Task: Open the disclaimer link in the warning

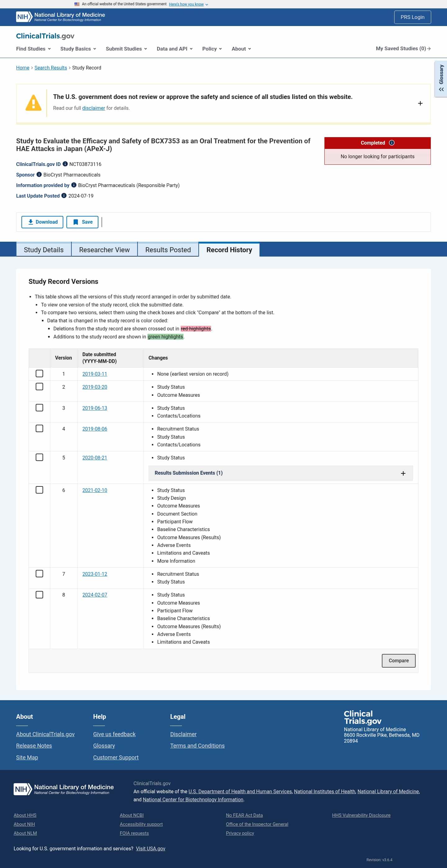Action: (94, 108)
